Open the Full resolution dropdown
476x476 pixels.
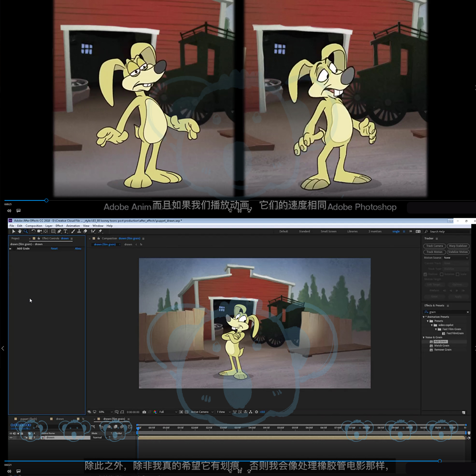168,412
